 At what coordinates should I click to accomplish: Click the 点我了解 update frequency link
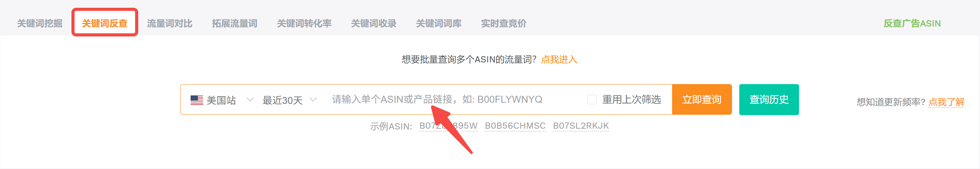tap(946, 102)
